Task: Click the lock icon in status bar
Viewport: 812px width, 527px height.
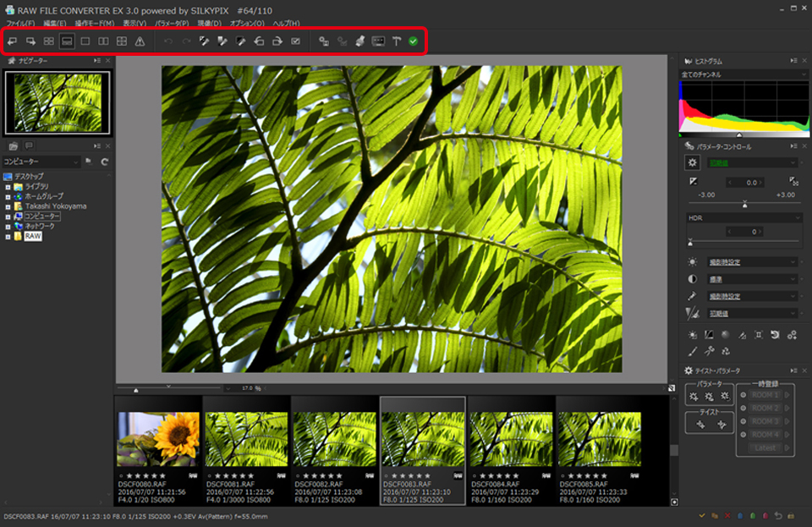Action: coord(791,516)
